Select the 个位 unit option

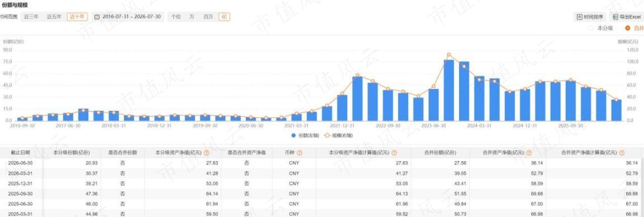point(176,17)
